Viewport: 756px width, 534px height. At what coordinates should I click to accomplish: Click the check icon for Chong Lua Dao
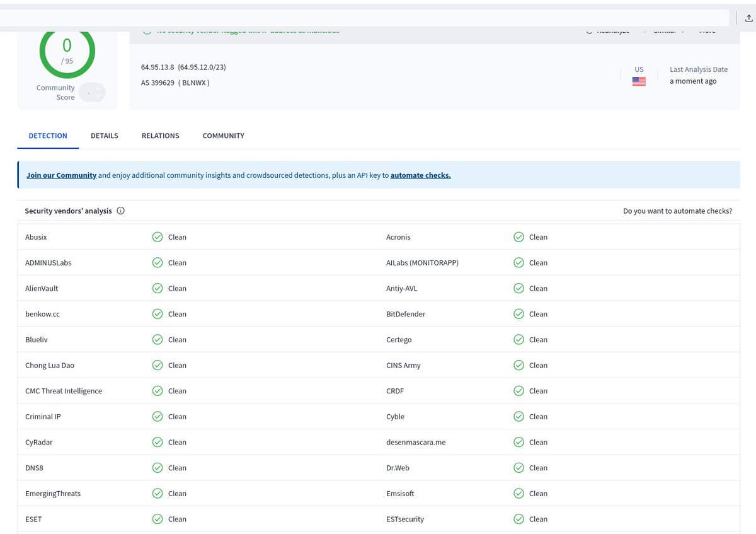click(x=157, y=365)
